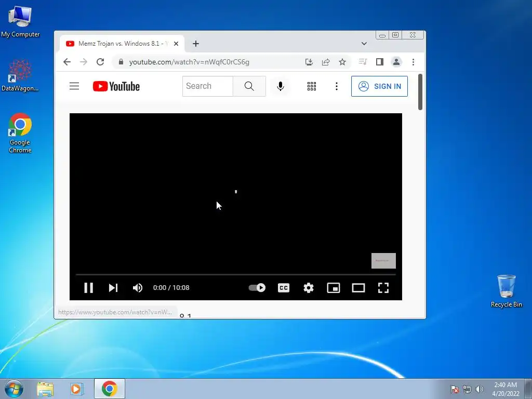Click the page vertical scrollbar

coord(420,91)
